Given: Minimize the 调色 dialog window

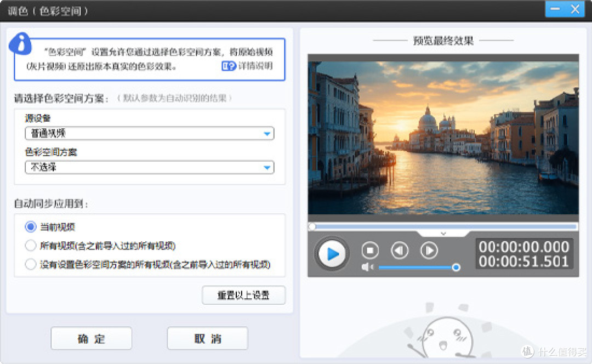Looking at the screenshot, I should (x=555, y=9).
